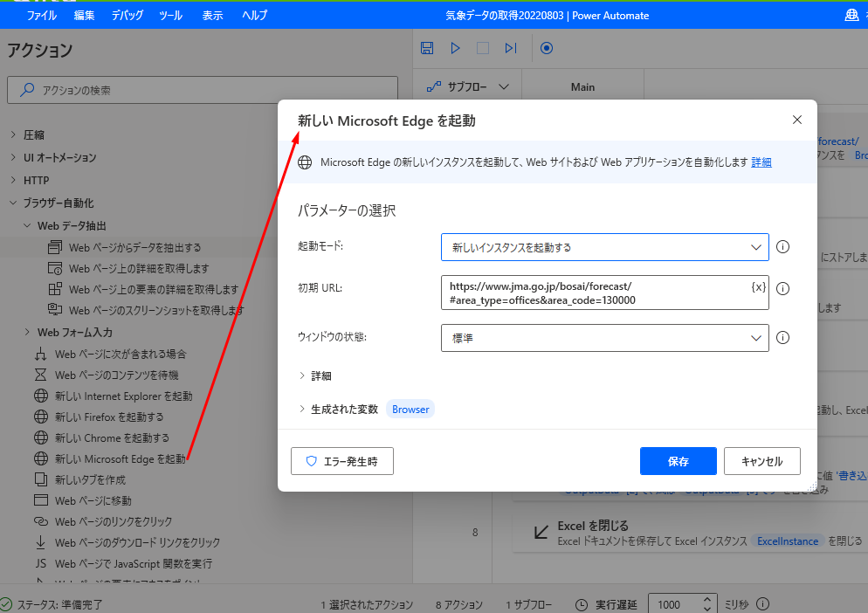Collapse the Web データ抽出 subgroup

click(x=27, y=225)
